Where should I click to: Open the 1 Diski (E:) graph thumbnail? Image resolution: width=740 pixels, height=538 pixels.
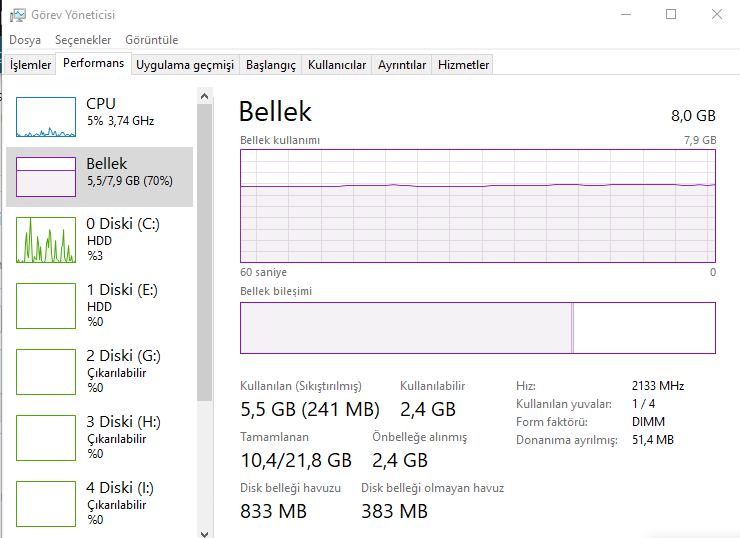(x=46, y=306)
